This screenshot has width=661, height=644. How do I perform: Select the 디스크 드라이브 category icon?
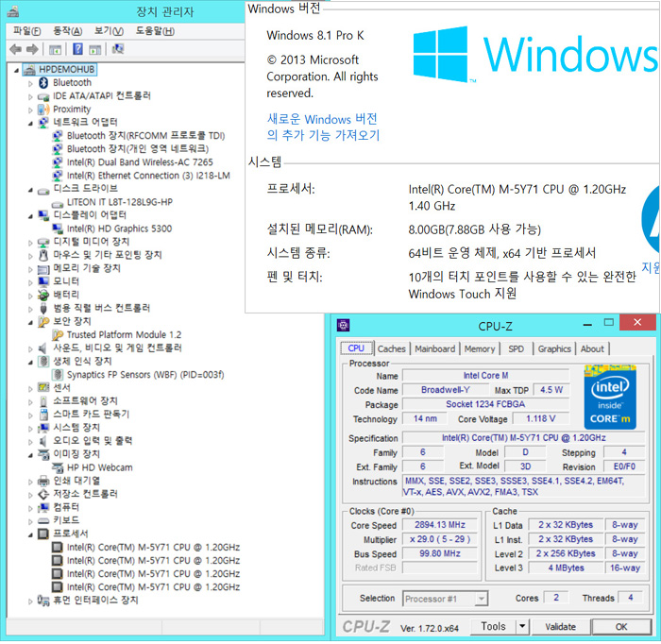[43, 191]
